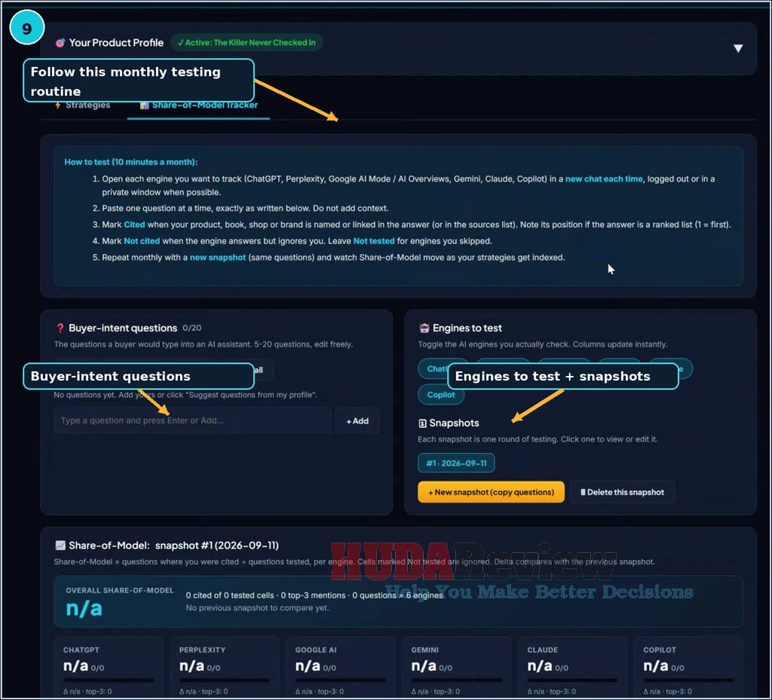Image resolution: width=772 pixels, height=700 pixels.
Task: Open the Share-of-Model Tracker tab
Action: pyautogui.click(x=199, y=105)
